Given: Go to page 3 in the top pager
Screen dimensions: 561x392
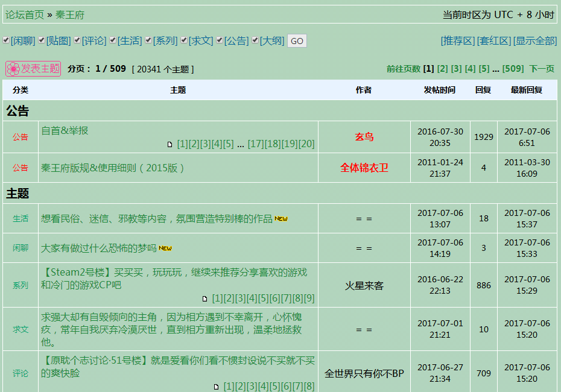Looking at the screenshot, I should (x=457, y=69).
